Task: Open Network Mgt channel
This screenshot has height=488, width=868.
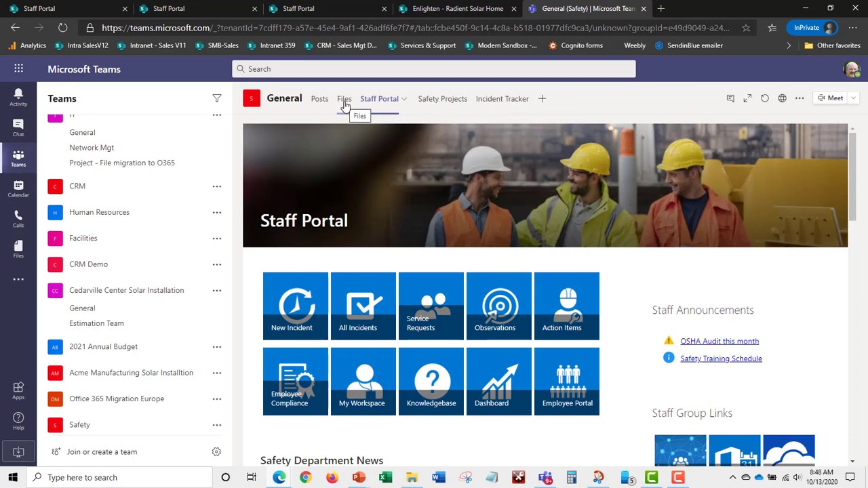Action: (92, 148)
